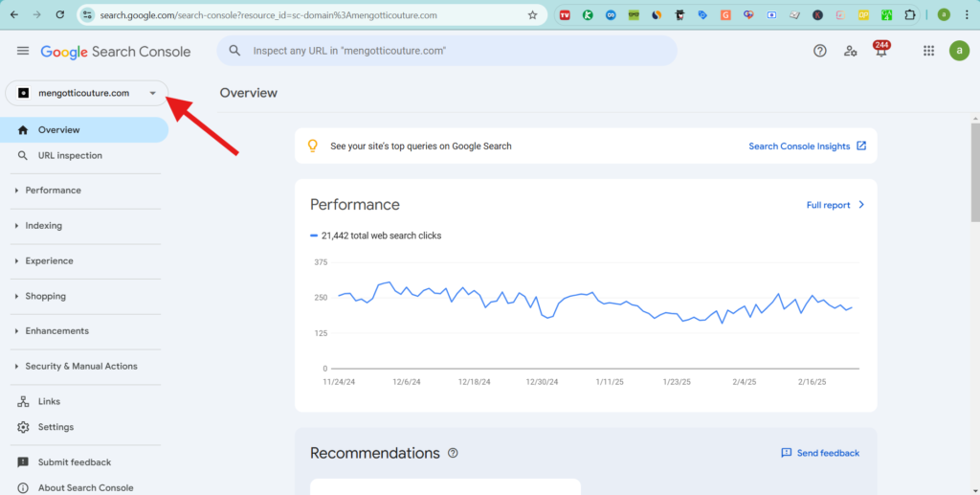Click the page vertical scrollbar

coord(975,172)
